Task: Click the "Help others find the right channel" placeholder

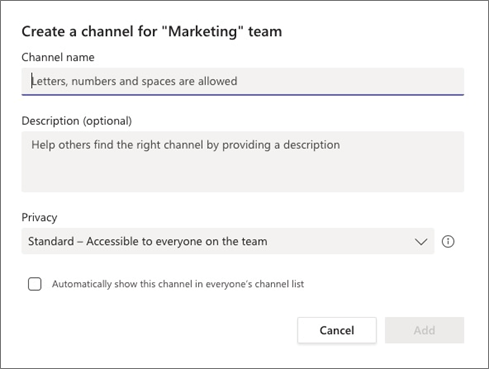Action: (x=186, y=145)
